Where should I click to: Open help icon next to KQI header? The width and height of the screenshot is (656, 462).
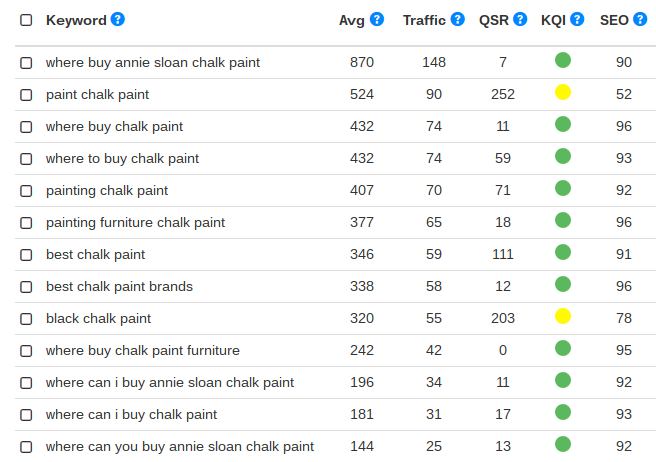[x=577, y=19]
